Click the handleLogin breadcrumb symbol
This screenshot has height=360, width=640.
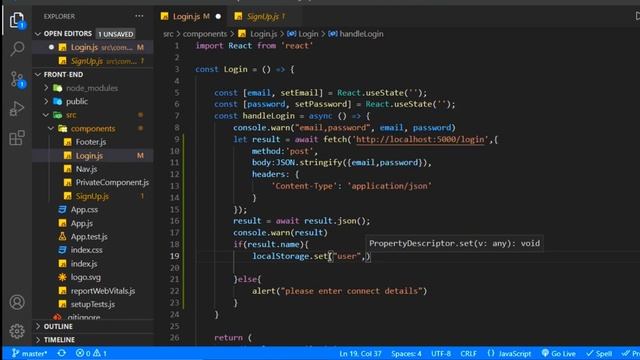coord(356,34)
